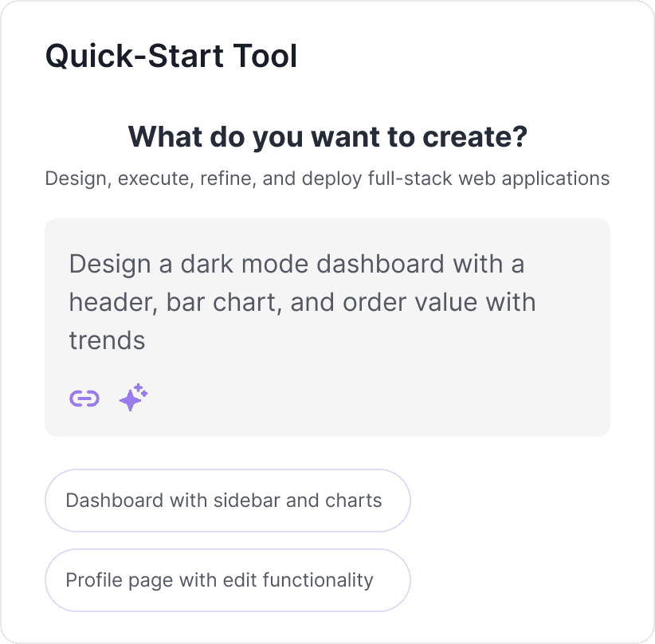Focus the prompt text input area

327,328
